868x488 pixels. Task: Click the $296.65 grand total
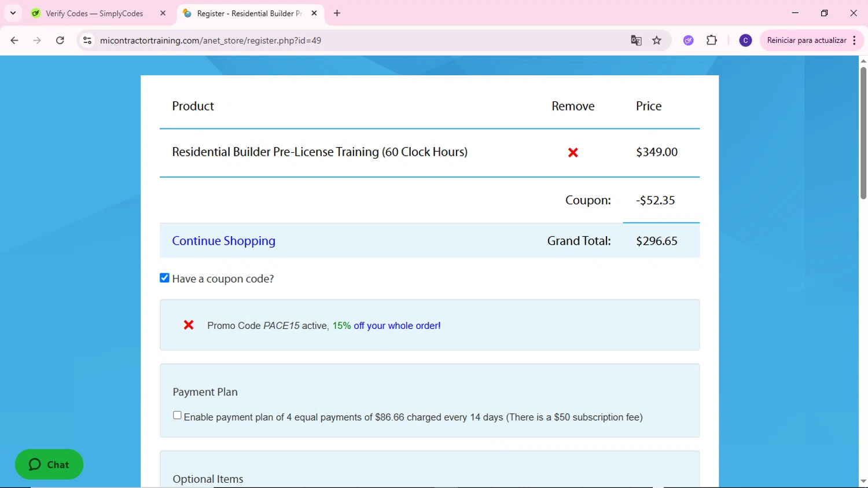tap(657, 241)
